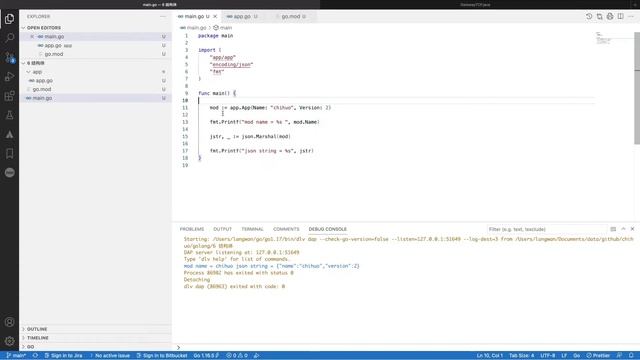Open the Explorer view in activity bar
This screenshot has height=360, width=640.
tap(9, 19)
